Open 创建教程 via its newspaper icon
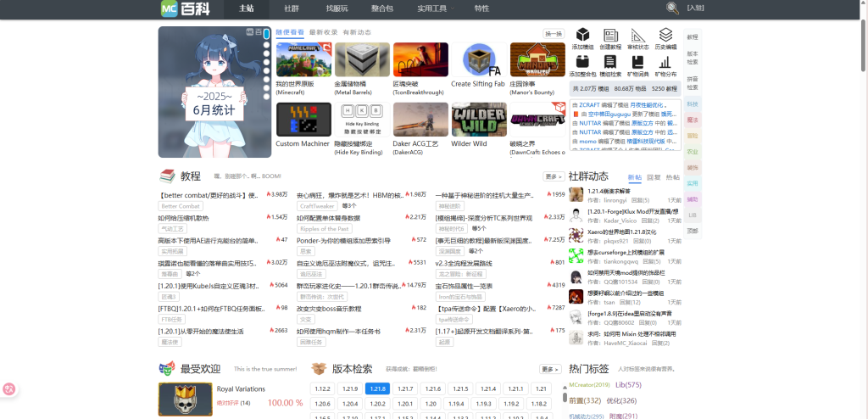 [609, 36]
